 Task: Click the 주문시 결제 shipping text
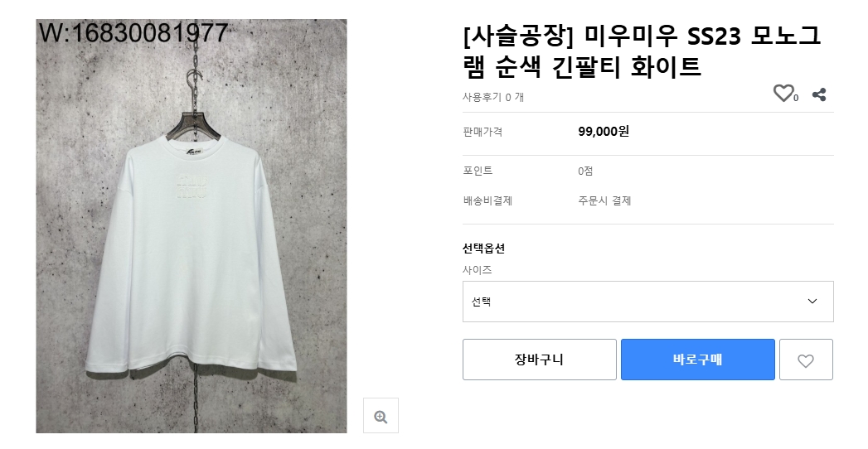tap(604, 200)
